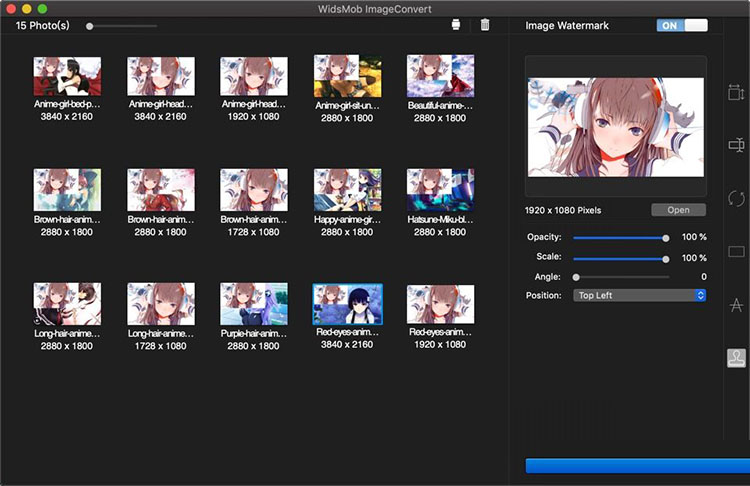
Task: Open the Text Watermark tool in the sidebar
Action: coord(736,305)
